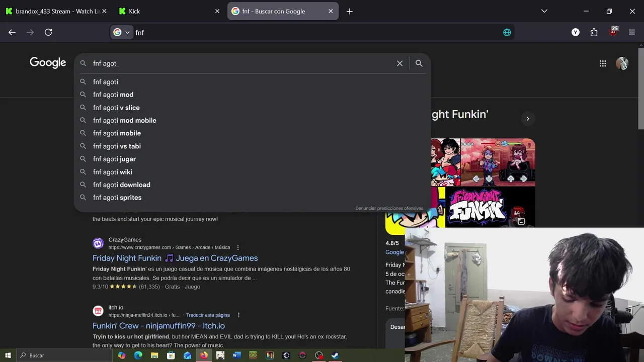The image size is (644, 362).
Task: Open File Explorer from taskbar
Action: click(154, 355)
